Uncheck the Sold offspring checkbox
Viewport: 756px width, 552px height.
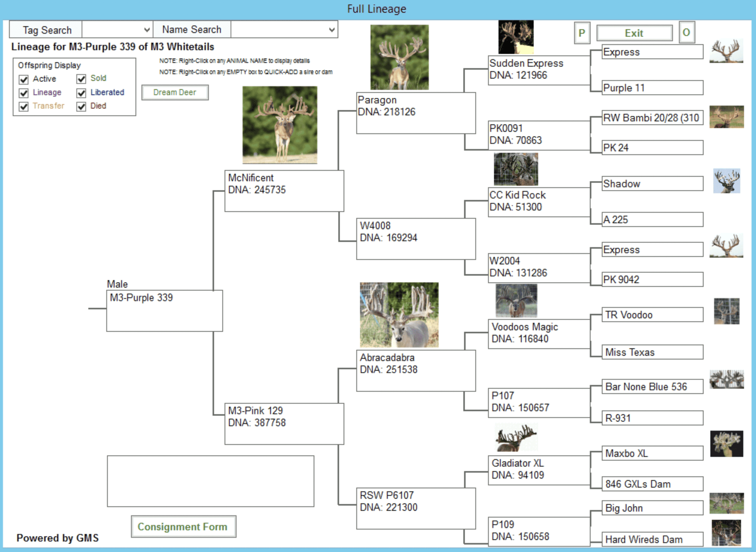81,79
